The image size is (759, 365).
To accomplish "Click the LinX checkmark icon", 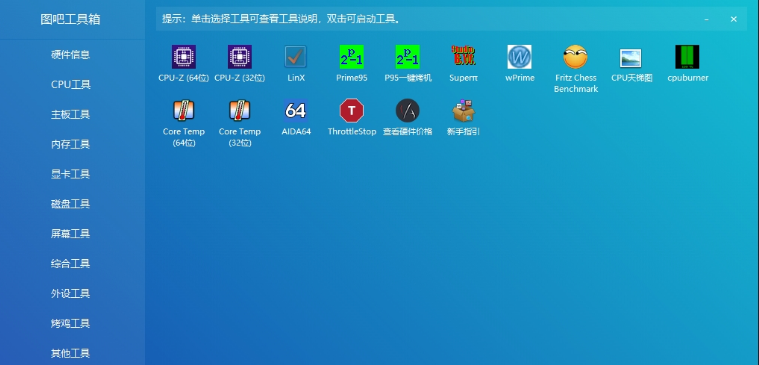I will 295,57.
